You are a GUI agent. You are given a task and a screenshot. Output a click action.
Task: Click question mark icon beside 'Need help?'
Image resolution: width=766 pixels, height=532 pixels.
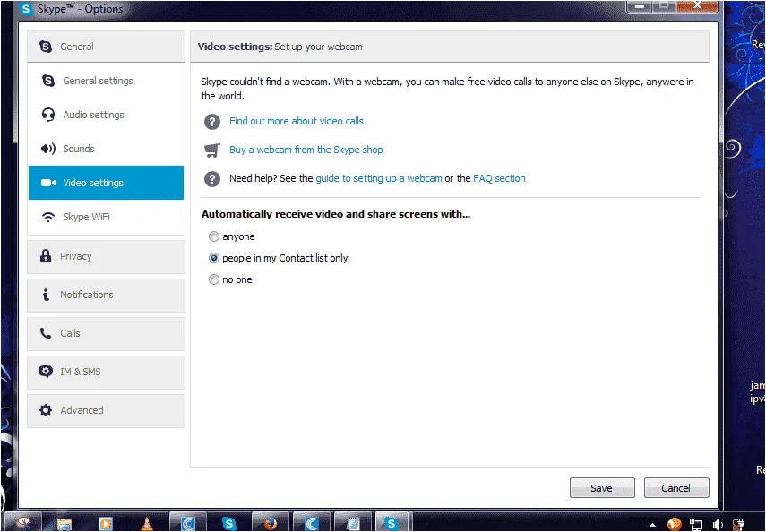click(212, 179)
